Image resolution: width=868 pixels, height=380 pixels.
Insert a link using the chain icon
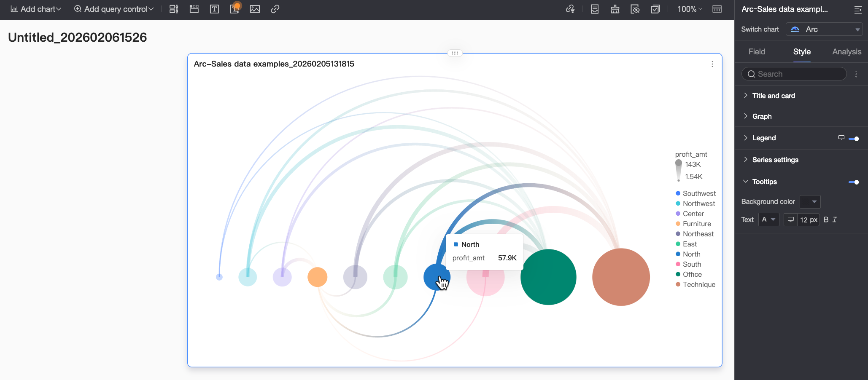(275, 9)
